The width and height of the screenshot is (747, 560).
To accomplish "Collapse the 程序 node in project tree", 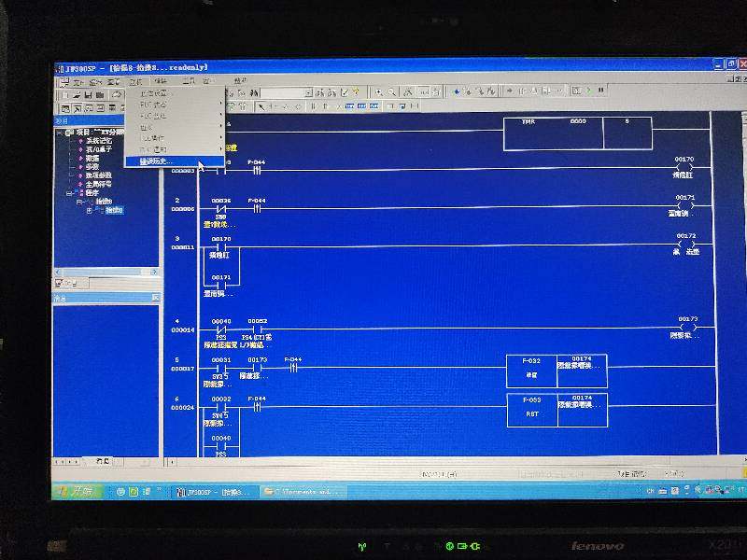I will coord(68,193).
